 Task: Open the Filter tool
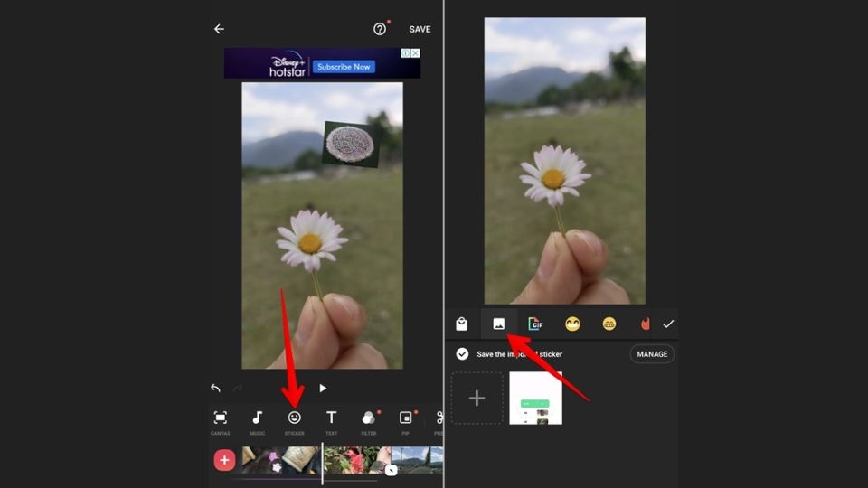click(369, 423)
